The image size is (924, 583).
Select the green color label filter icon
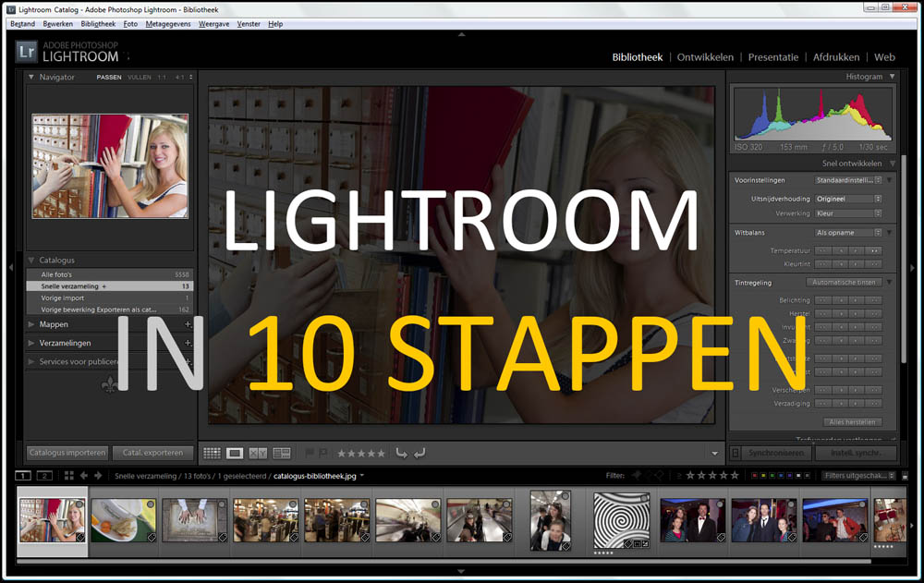[x=772, y=475]
